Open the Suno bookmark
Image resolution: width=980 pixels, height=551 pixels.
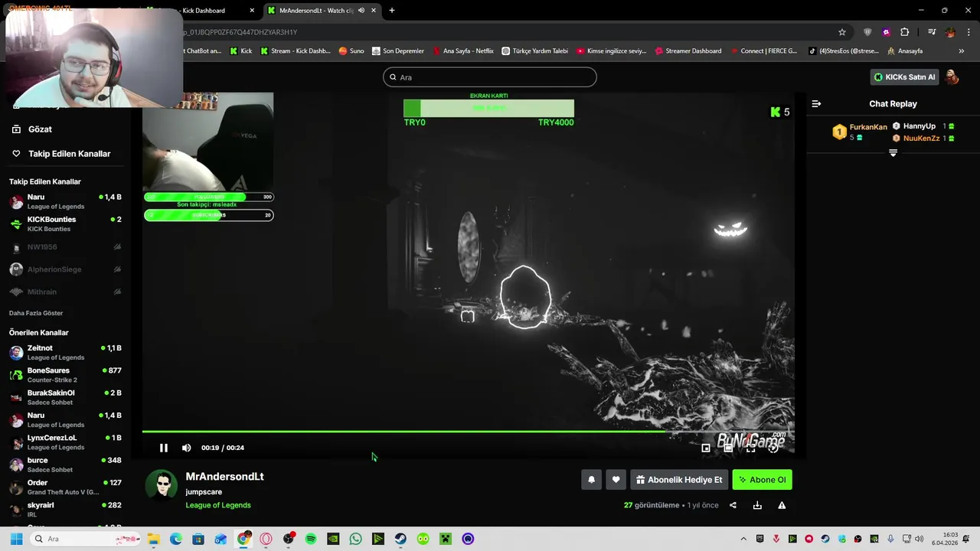(351, 51)
